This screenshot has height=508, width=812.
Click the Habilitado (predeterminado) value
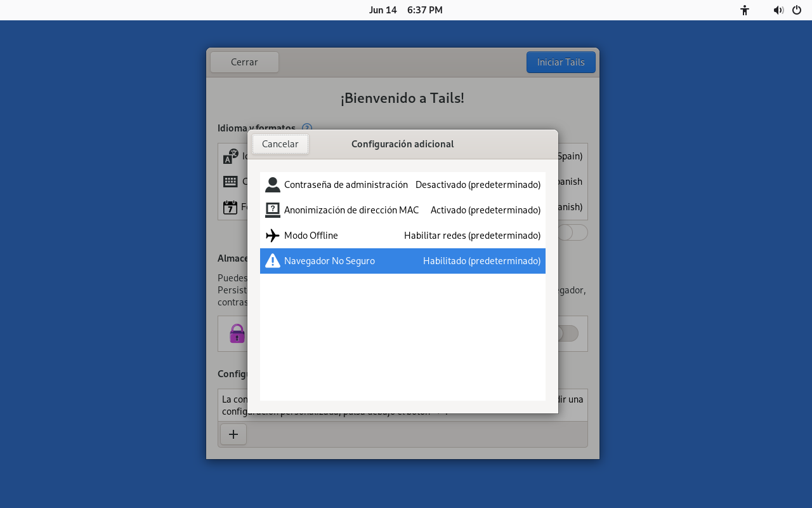pyautogui.click(x=481, y=261)
